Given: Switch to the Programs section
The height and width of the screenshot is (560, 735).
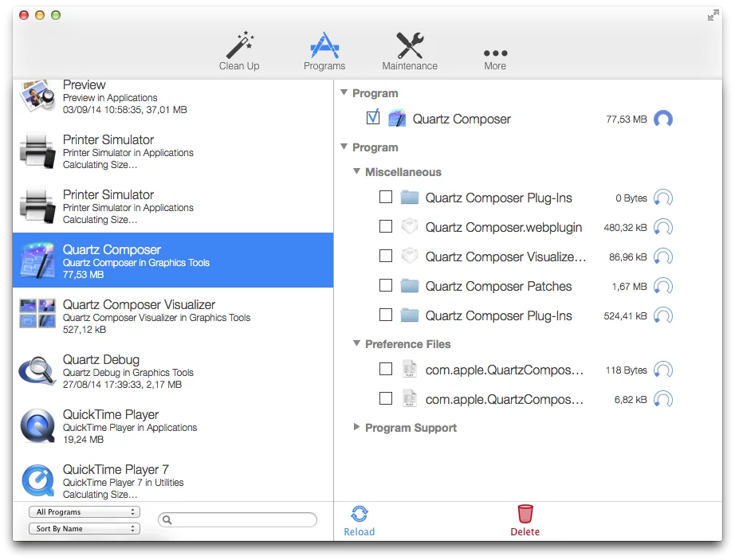Looking at the screenshot, I should point(324,50).
